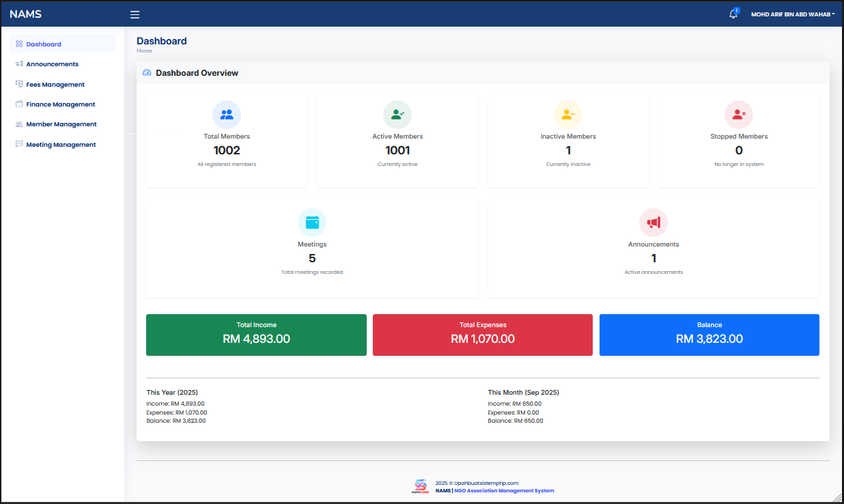Toggle the sidebar with the hamburger icon

(135, 14)
